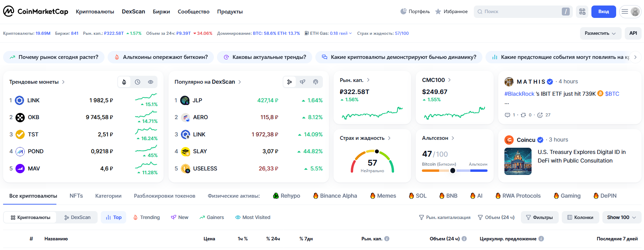644x250 pixels.
Task: Switch to DexScan list toggle
Action: 77,217
